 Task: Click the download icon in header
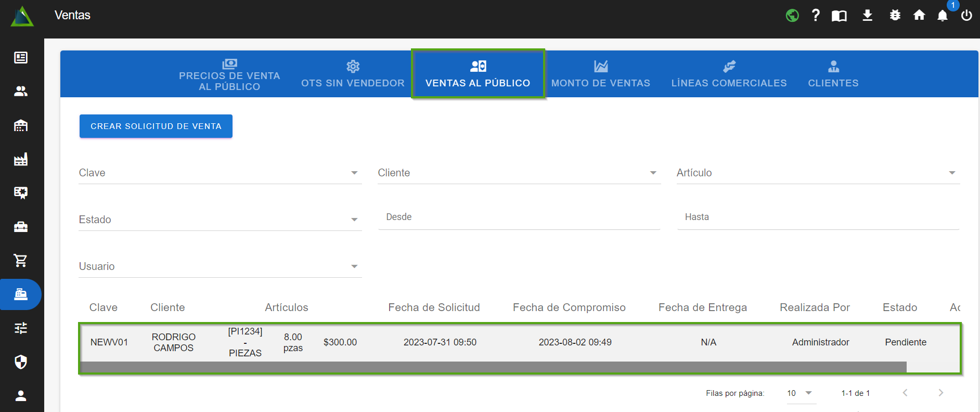[x=867, y=15]
